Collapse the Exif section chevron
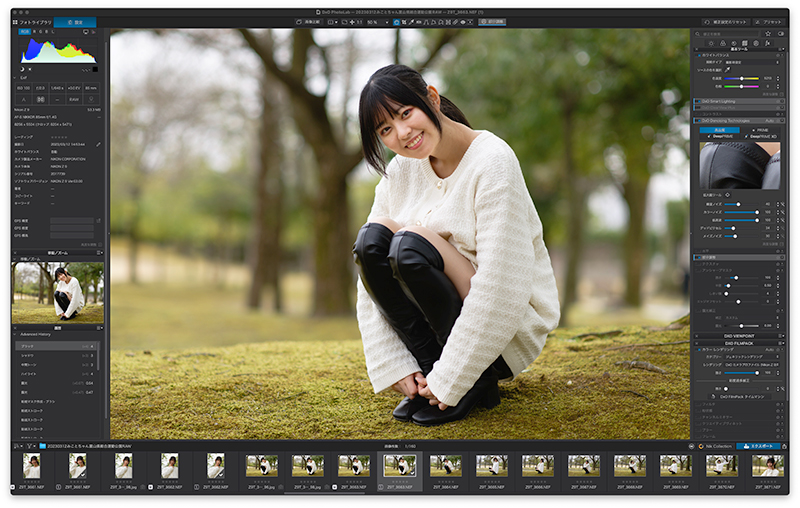The image size is (800, 508). [x=15, y=78]
